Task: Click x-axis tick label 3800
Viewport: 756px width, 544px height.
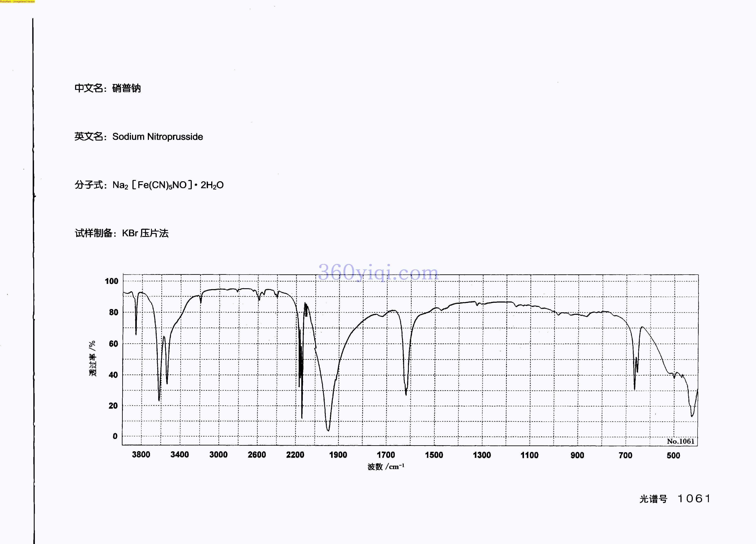Action: [x=141, y=455]
